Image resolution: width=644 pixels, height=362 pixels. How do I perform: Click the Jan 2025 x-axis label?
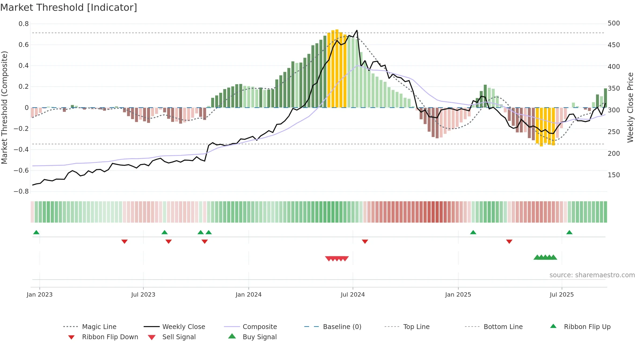click(458, 294)
